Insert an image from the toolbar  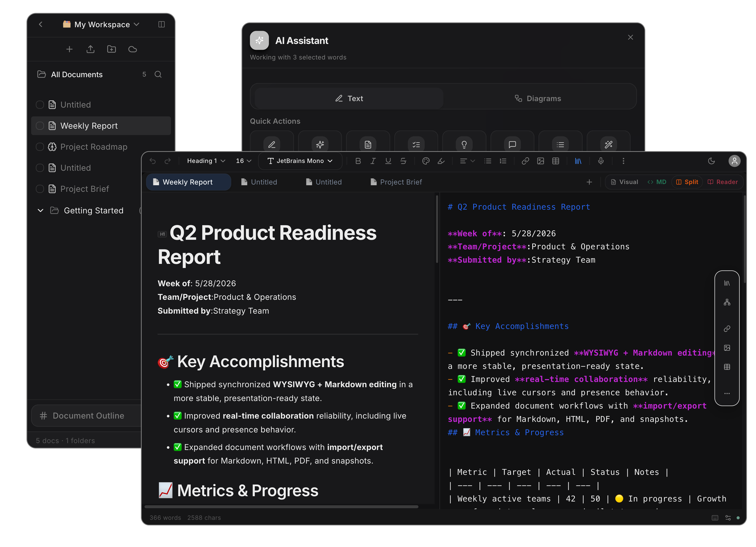point(540,161)
